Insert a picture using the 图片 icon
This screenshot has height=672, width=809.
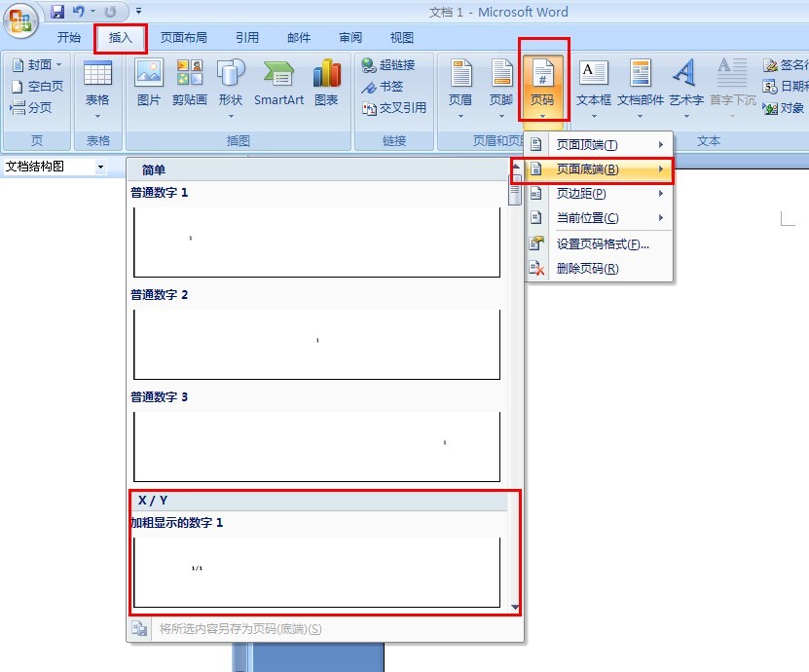click(148, 86)
